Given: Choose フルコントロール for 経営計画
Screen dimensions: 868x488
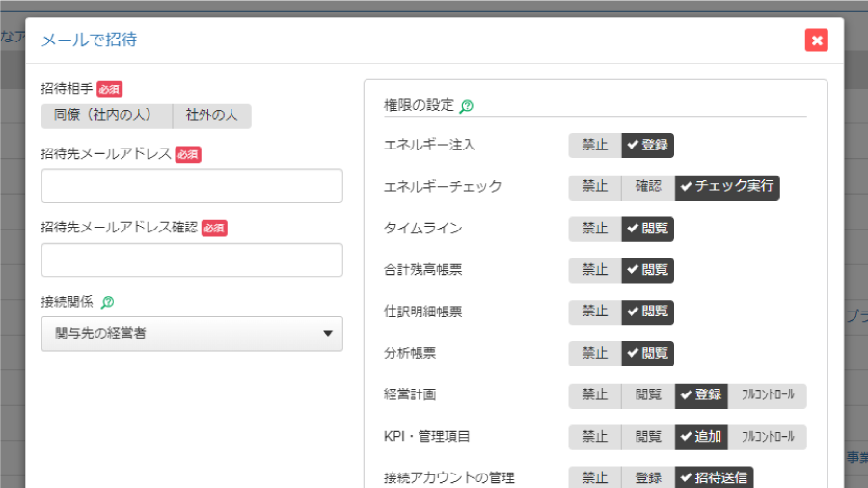Looking at the screenshot, I should pos(768,394).
